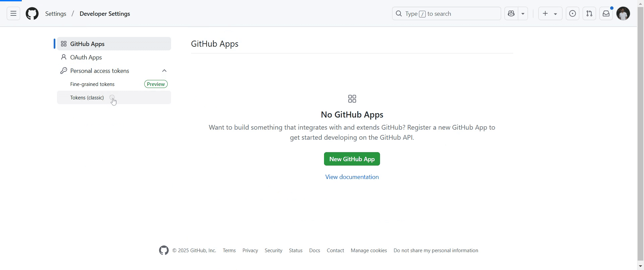Viewport: 644px width, 270px height.
Task: Open the Security footer link
Action: (x=273, y=251)
